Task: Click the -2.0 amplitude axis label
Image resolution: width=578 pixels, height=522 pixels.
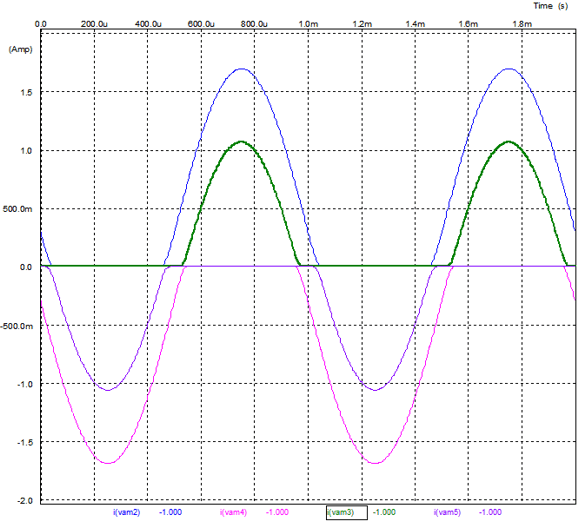Action: [25, 501]
